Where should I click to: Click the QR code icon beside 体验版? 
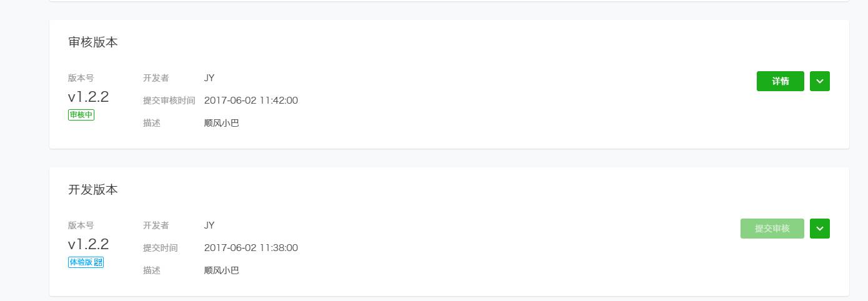pyautogui.click(x=98, y=262)
